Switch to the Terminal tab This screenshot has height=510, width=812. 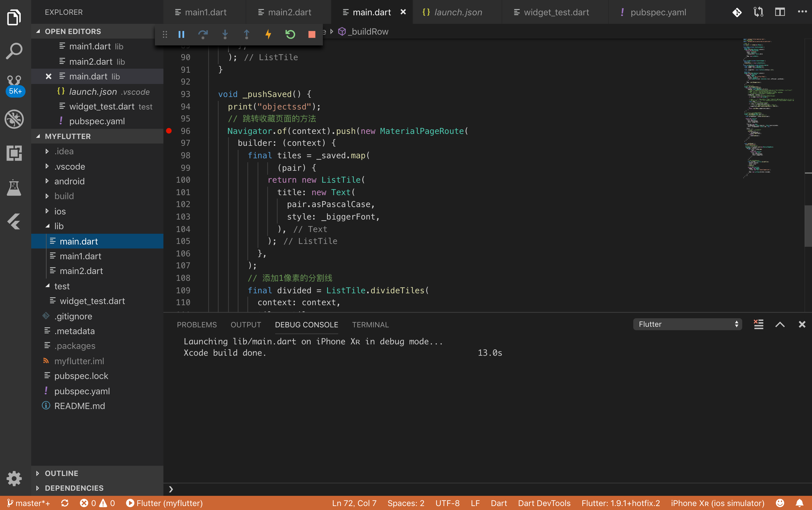click(370, 324)
